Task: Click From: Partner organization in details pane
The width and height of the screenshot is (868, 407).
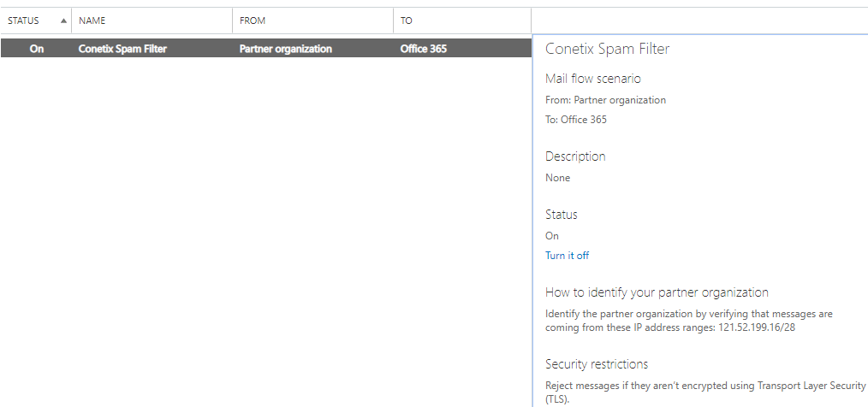Action: pyautogui.click(x=605, y=100)
